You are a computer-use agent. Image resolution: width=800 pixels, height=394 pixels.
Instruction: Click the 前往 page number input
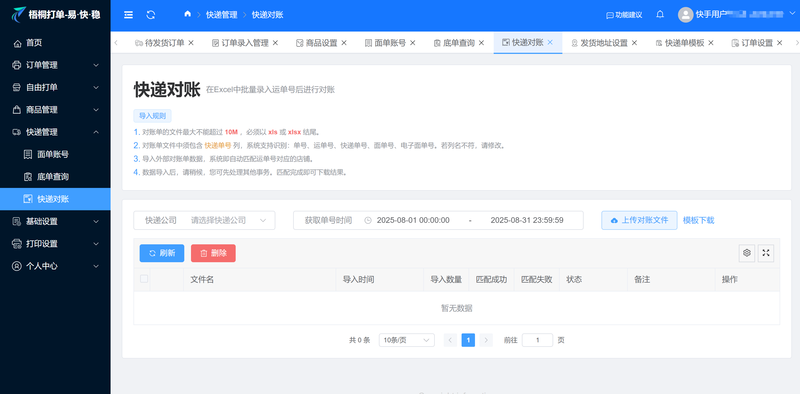(537, 340)
